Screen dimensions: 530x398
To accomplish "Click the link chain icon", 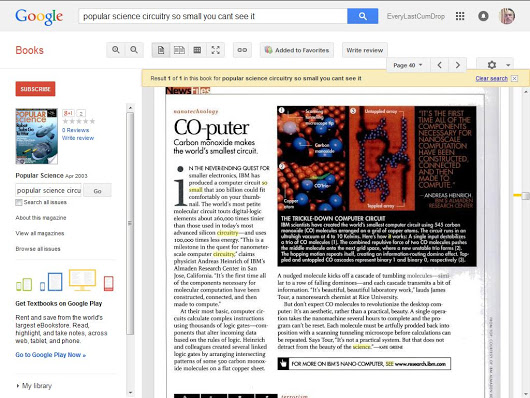I will tap(242, 50).
